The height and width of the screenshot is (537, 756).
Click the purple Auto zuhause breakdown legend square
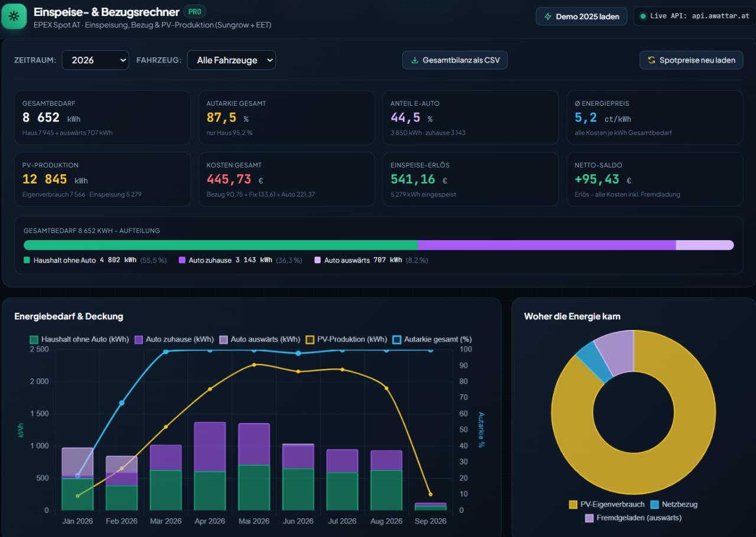(182, 260)
